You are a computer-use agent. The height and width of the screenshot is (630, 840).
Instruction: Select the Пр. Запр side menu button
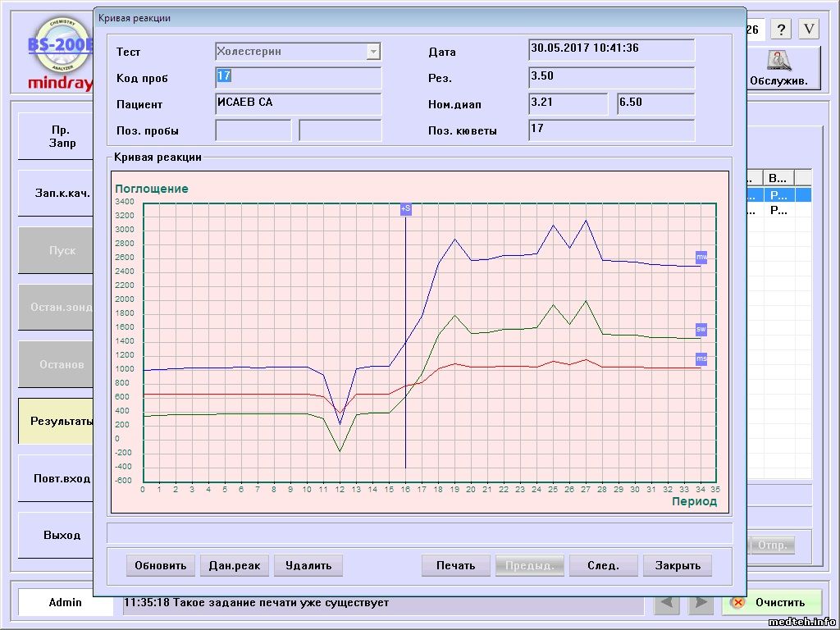click(x=56, y=136)
